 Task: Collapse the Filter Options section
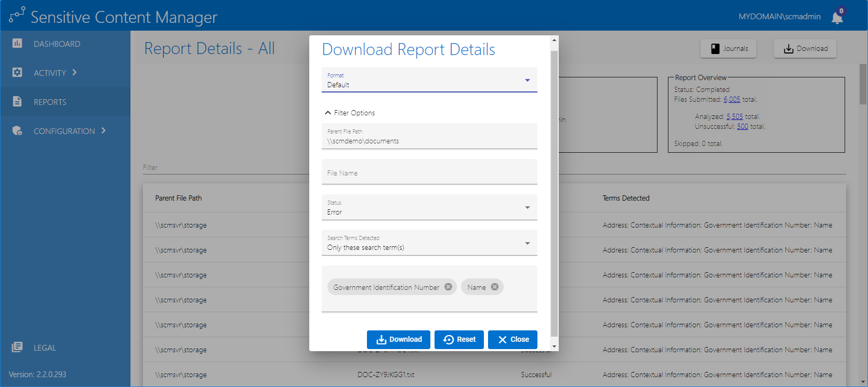pyautogui.click(x=349, y=113)
